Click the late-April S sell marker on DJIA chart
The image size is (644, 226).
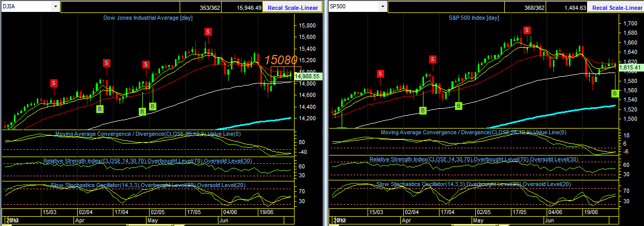(x=146, y=65)
